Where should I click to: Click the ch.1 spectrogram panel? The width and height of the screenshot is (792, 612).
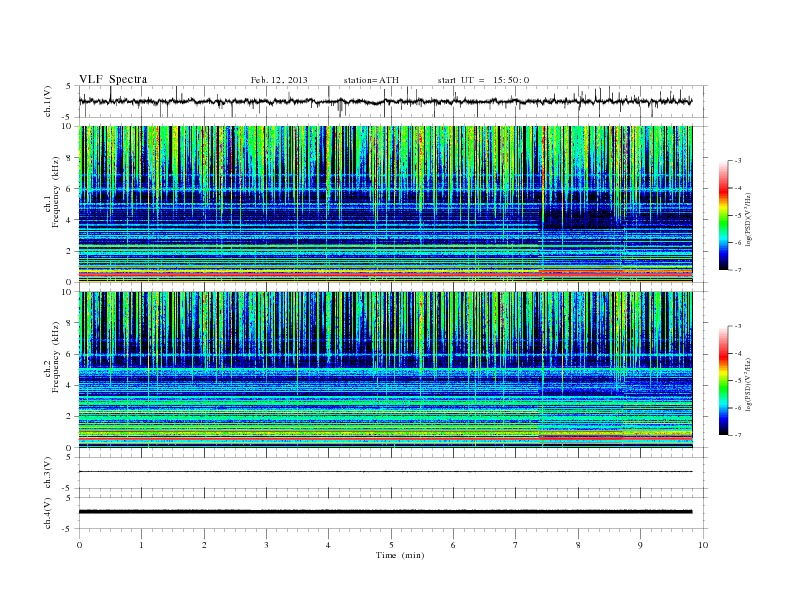[385, 204]
